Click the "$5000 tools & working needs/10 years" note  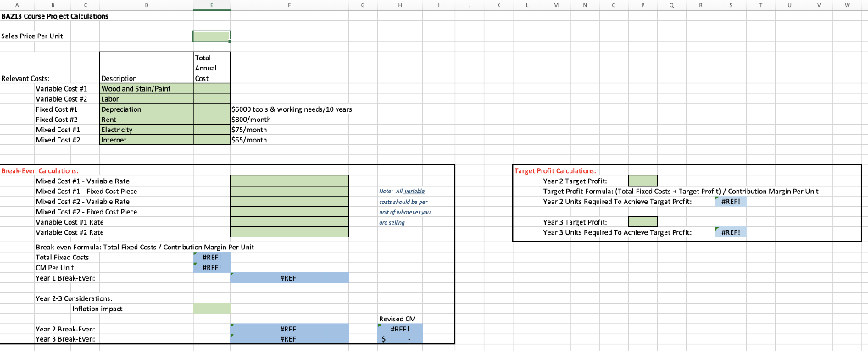pyautogui.click(x=292, y=109)
